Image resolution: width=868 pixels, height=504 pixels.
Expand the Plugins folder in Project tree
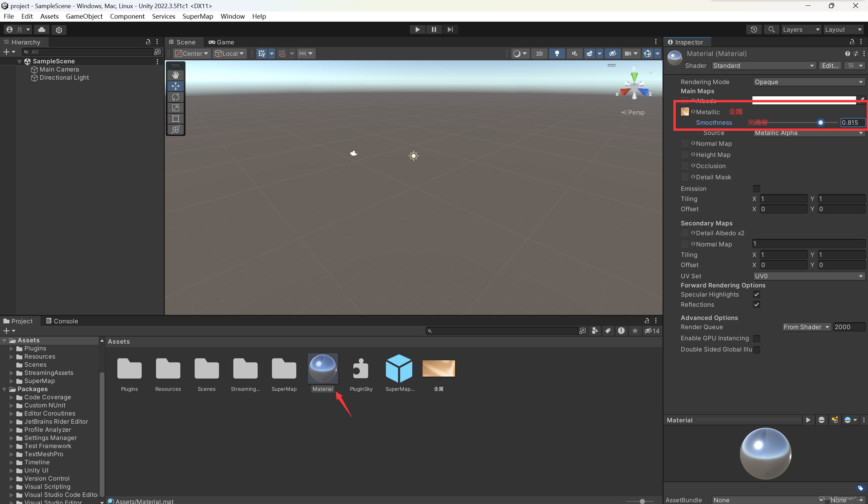tap(12, 348)
